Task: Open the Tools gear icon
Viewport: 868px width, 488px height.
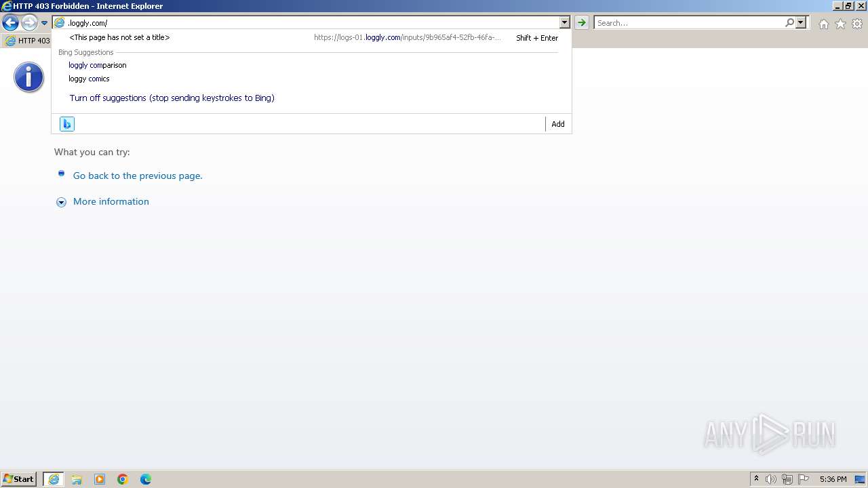Action: point(857,24)
